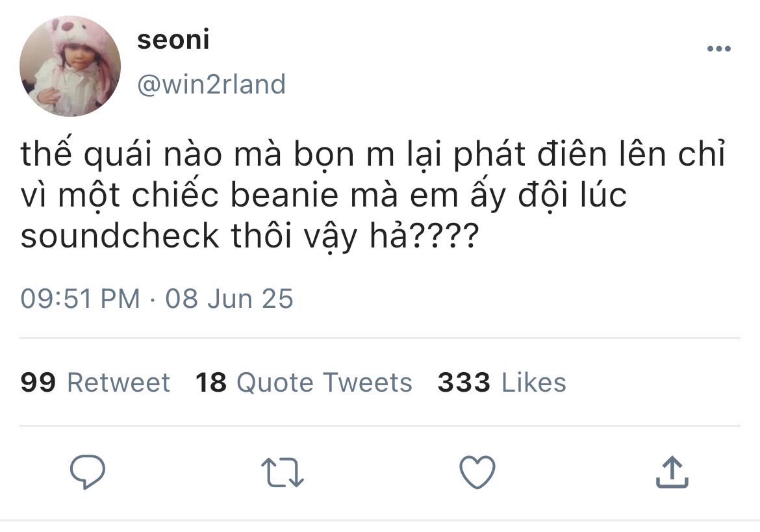The image size is (760, 532).
Task: Open the share upload arrow icon
Action: pyautogui.click(x=672, y=472)
